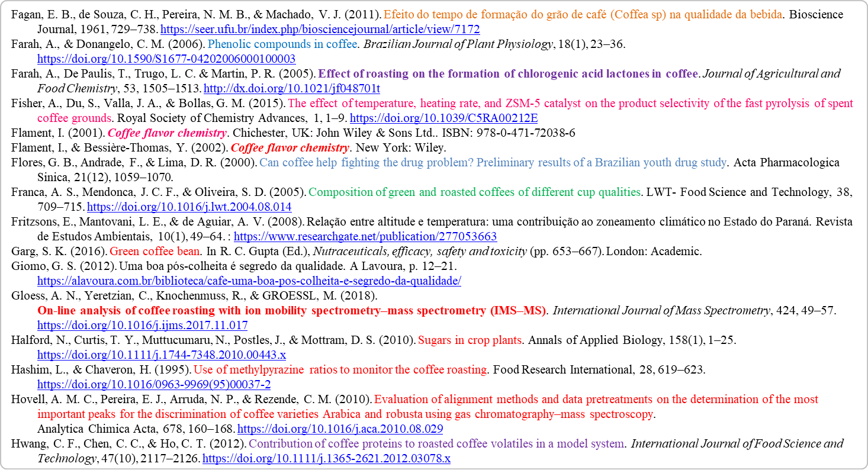This screenshot has height=473, width=868.
Task: Open the doi.org/10.1016/0963-9969(95)00037-2 link
Action: (x=154, y=384)
